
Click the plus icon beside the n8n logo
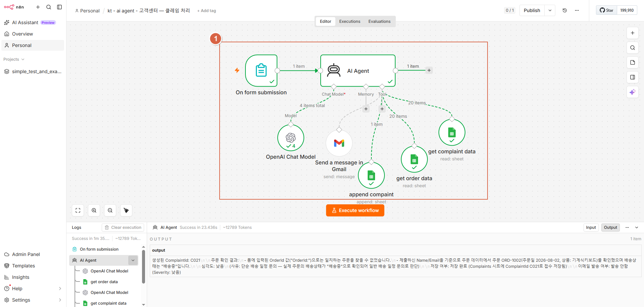pos(38,7)
